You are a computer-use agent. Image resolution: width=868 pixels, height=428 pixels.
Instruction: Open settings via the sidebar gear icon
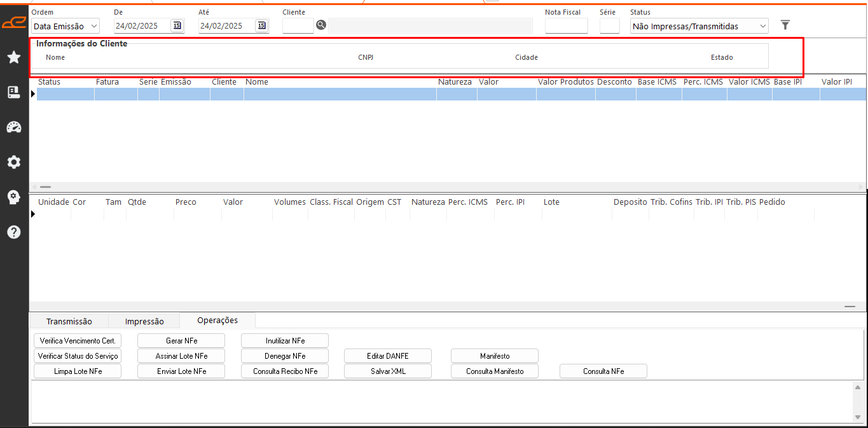[x=13, y=162]
